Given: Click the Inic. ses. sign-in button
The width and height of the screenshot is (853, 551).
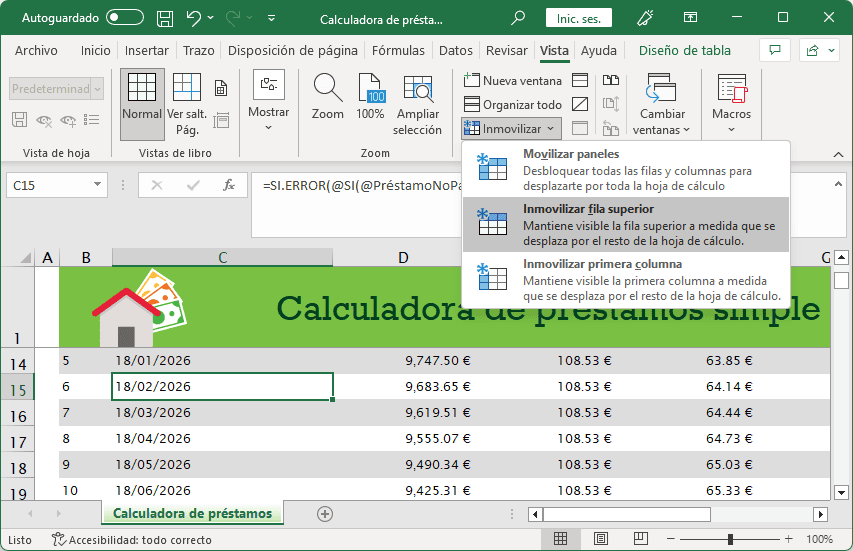Looking at the screenshot, I should [x=578, y=18].
